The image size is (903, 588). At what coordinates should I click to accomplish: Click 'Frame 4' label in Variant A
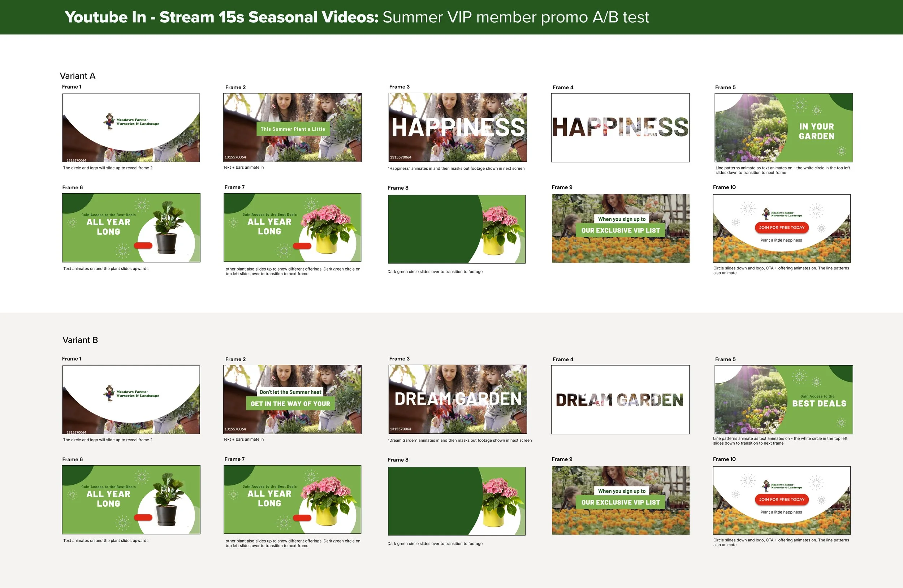click(563, 87)
